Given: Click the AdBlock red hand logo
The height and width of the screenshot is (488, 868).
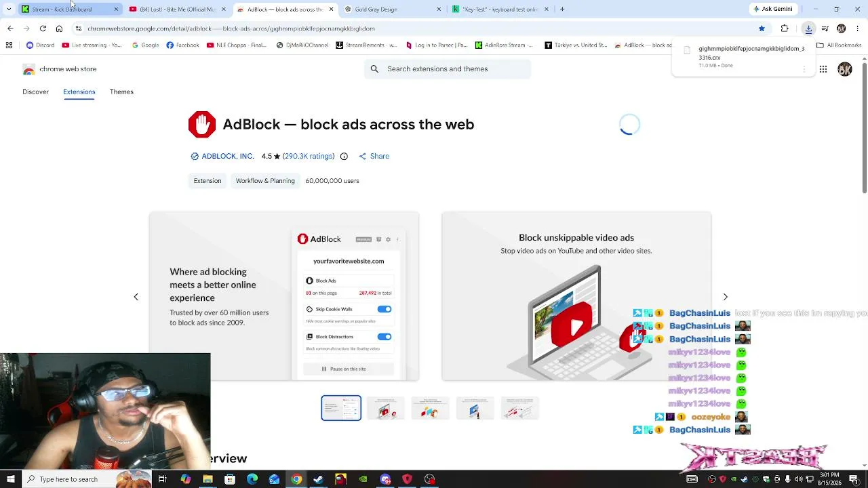Looking at the screenshot, I should [x=202, y=124].
